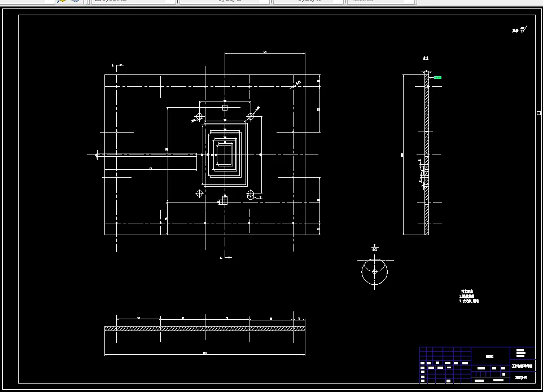Select the A-A section view title
Screen dimensions: 543x392
pyautogui.click(x=426, y=58)
